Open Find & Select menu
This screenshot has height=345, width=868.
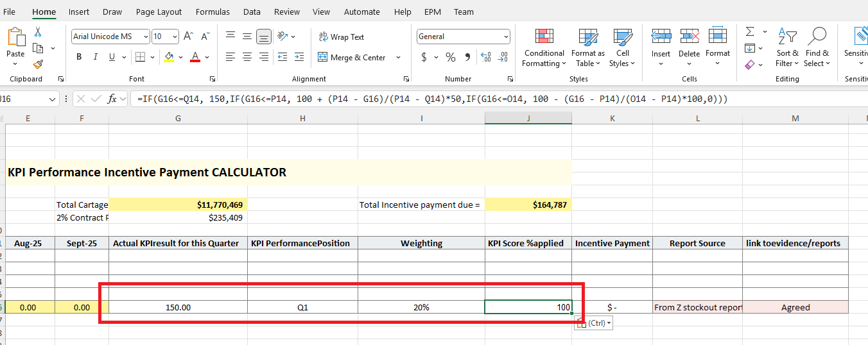click(817, 47)
